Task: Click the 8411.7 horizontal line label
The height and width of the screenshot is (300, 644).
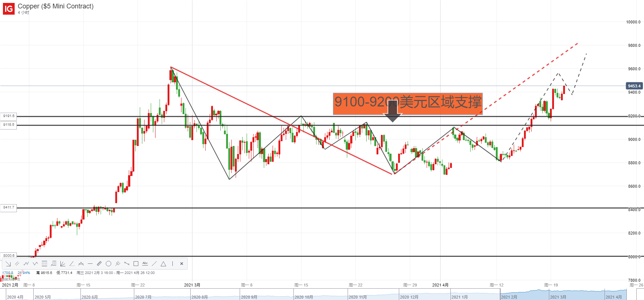Action: point(8,207)
